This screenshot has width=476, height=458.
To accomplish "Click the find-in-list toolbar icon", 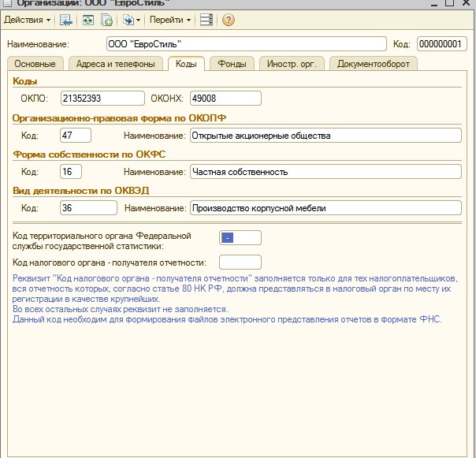I will [x=66, y=20].
